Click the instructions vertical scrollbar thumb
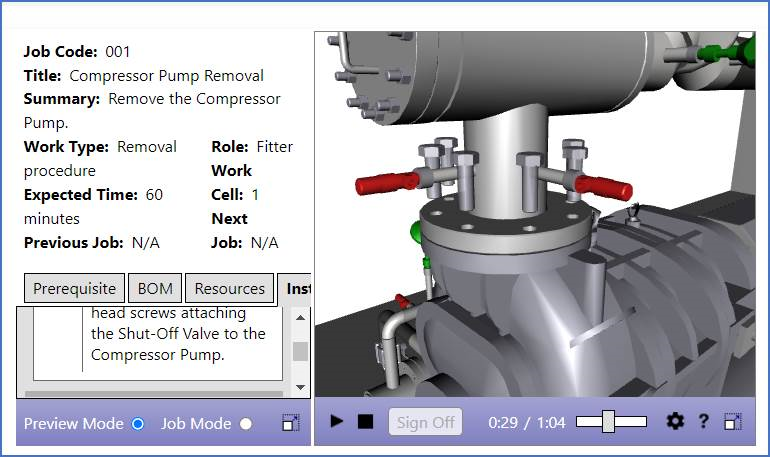The height and width of the screenshot is (457, 770). (x=301, y=351)
